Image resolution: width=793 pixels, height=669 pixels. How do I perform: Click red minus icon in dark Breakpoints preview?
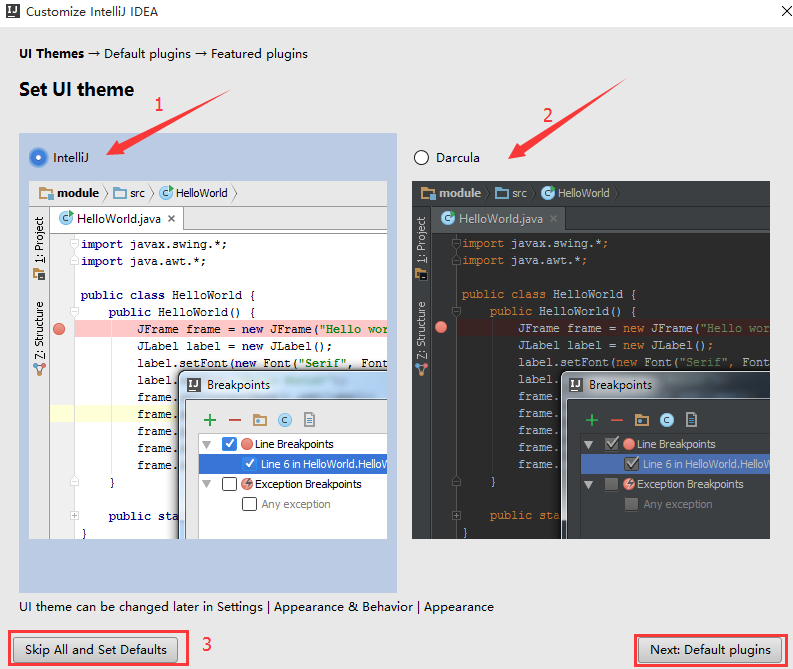617,421
